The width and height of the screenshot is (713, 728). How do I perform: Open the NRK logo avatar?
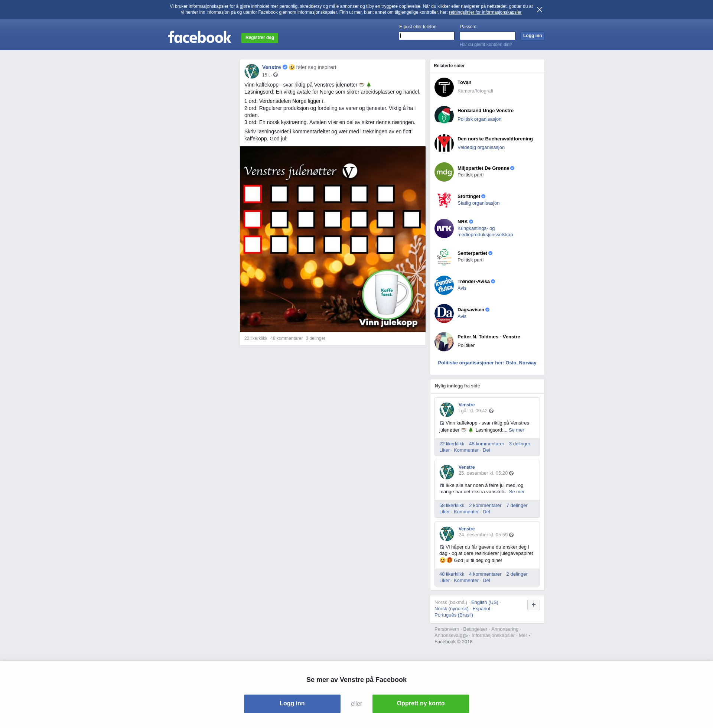(444, 228)
